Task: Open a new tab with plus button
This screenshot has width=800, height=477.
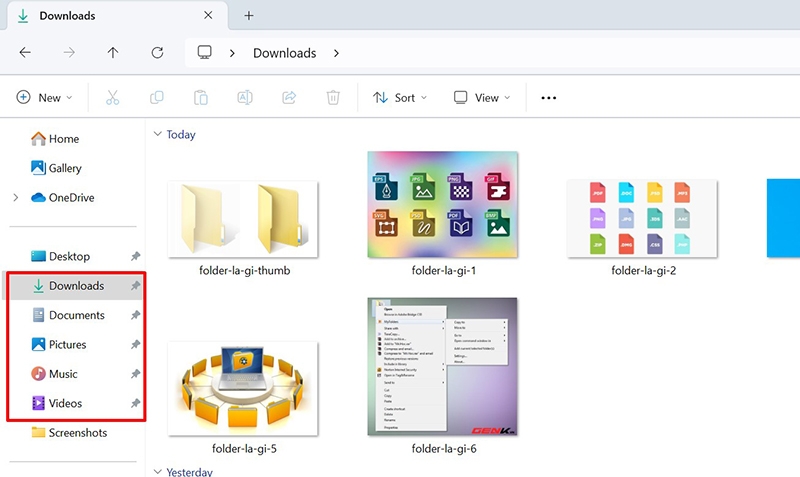Action: [249, 16]
